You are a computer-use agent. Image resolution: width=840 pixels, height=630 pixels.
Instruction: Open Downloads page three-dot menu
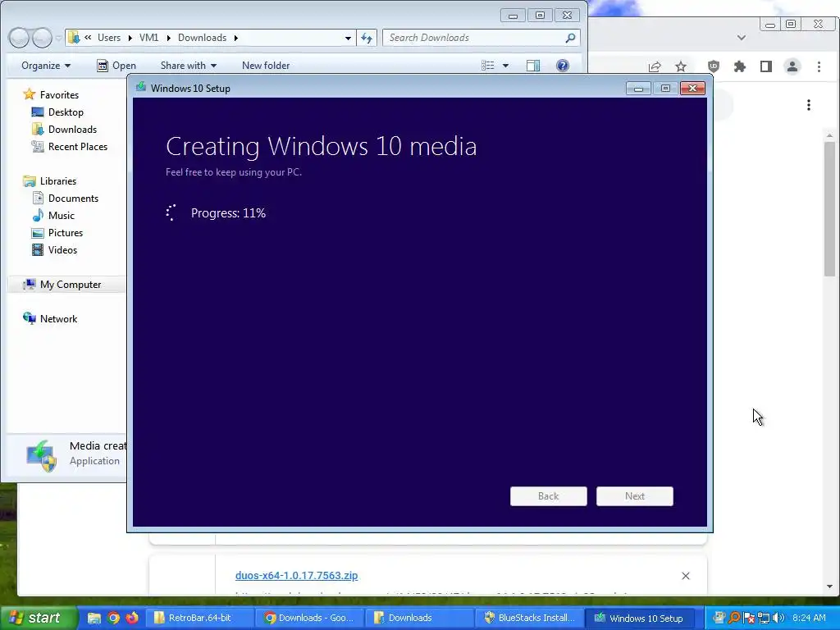pyautogui.click(x=808, y=104)
